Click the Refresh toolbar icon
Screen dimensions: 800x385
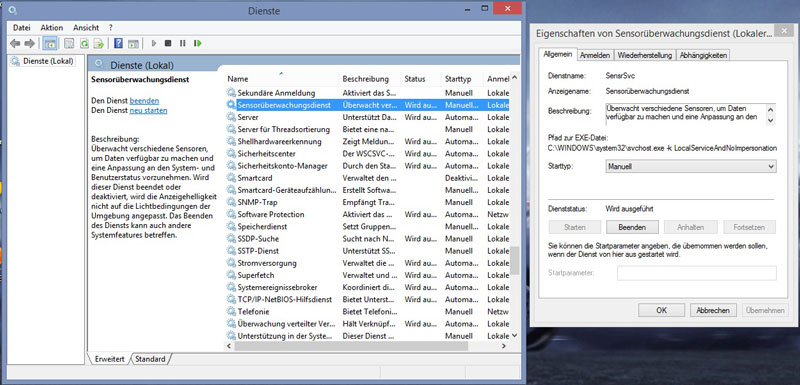point(84,43)
